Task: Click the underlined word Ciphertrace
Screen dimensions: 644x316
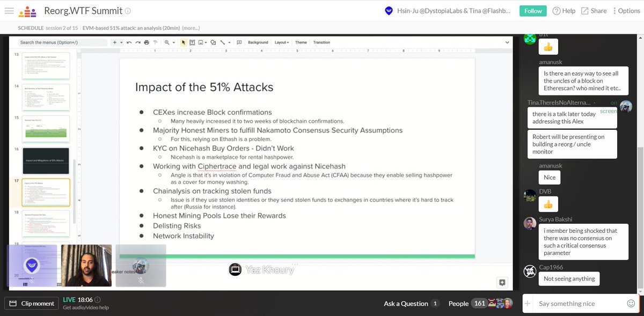Action: 218,166
